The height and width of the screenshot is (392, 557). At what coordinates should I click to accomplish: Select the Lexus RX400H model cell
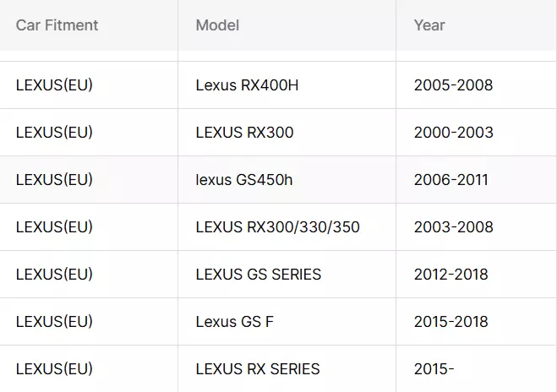tap(247, 85)
